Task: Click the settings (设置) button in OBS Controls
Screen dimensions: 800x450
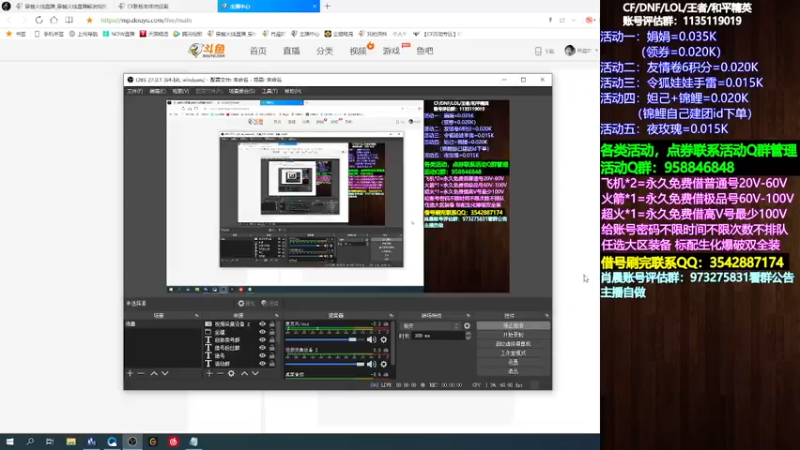Action: tap(513, 362)
